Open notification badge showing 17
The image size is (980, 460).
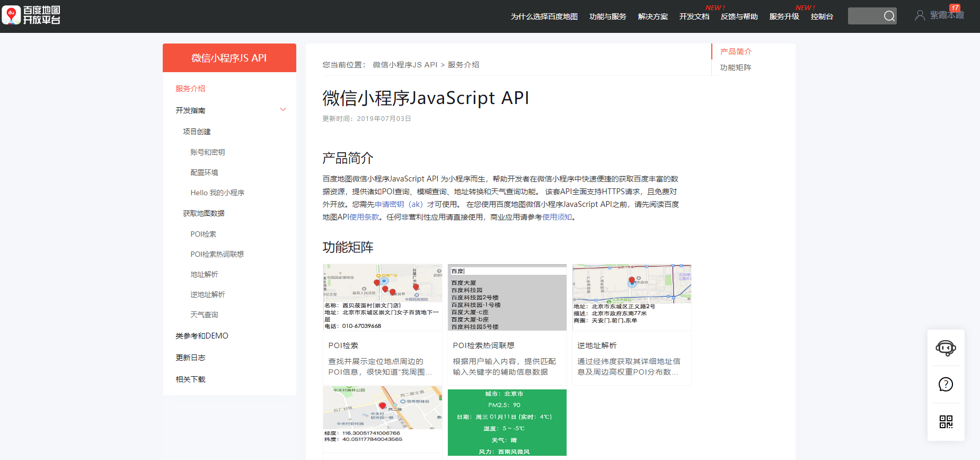point(955,8)
